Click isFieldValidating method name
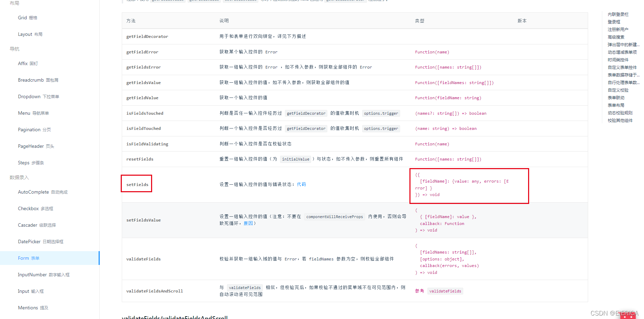The width and height of the screenshot is (644, 319). [147, 144]
